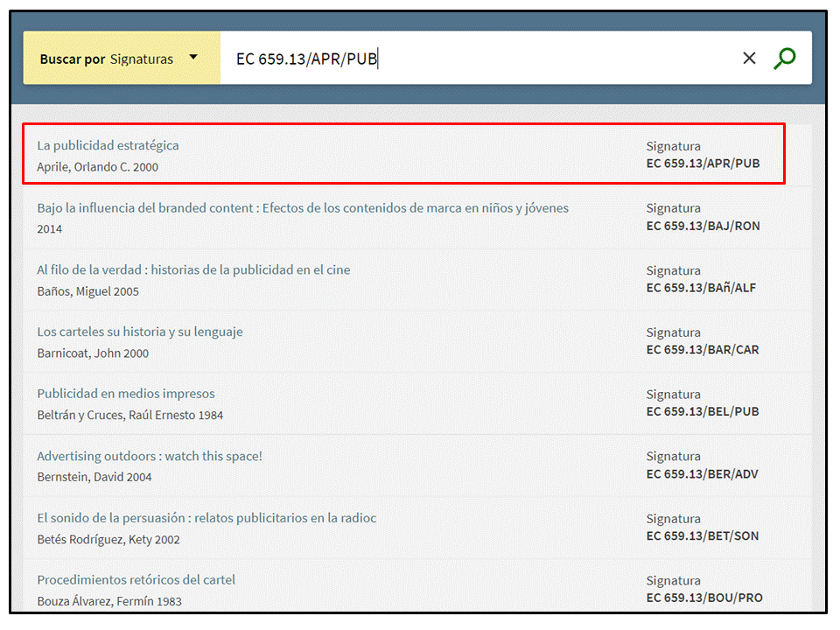Open Al filo de la verdad record
This screenshot has width=840, height=630.
(x=193, y=270)
